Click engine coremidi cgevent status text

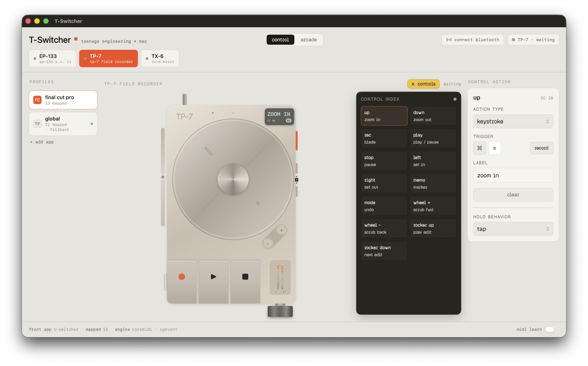[x=146, y=329]
